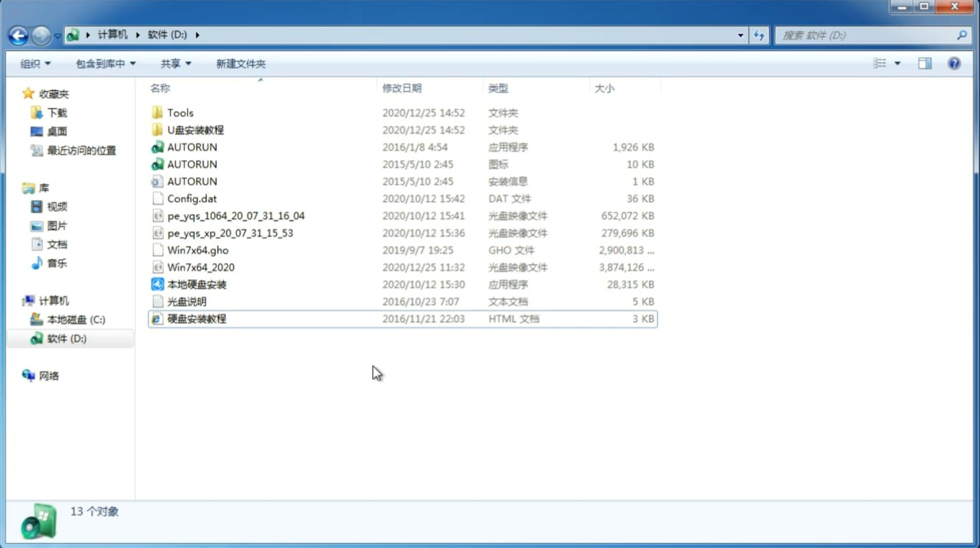
Task: Select 软件 (D:) drive in sidebar
Action: tap(66, 338)
